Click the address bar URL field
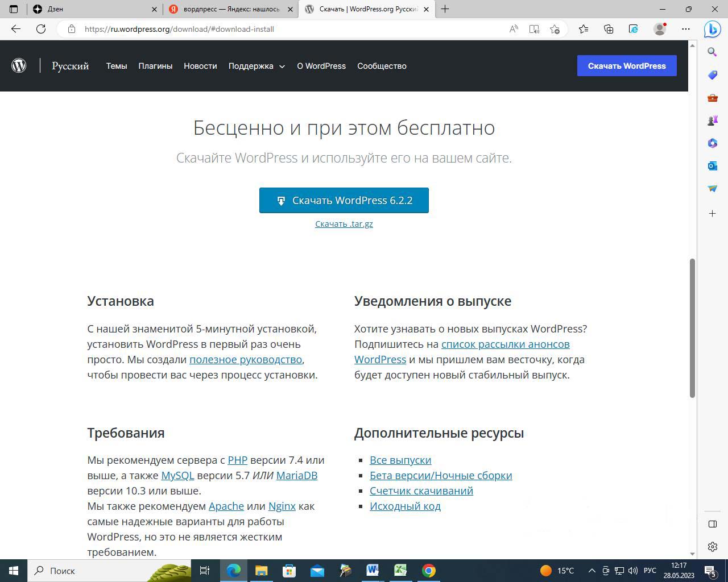Viewport: 728px width, 582px height. point(284,29)
